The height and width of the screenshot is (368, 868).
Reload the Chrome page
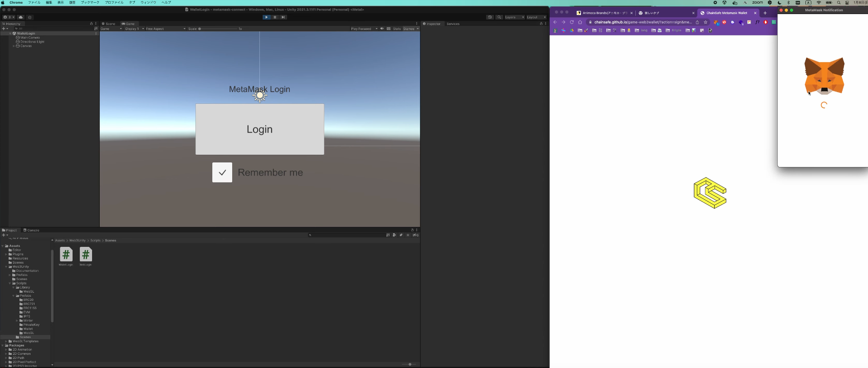pos(572,22)
